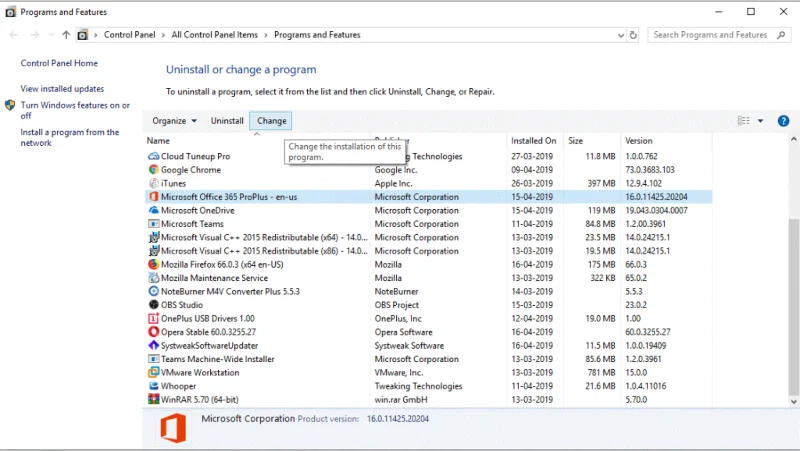Image resolution: width=800 pixels, height=451 pixels.
Task: Click the Control Panel address bar icon
Action: 83,35
